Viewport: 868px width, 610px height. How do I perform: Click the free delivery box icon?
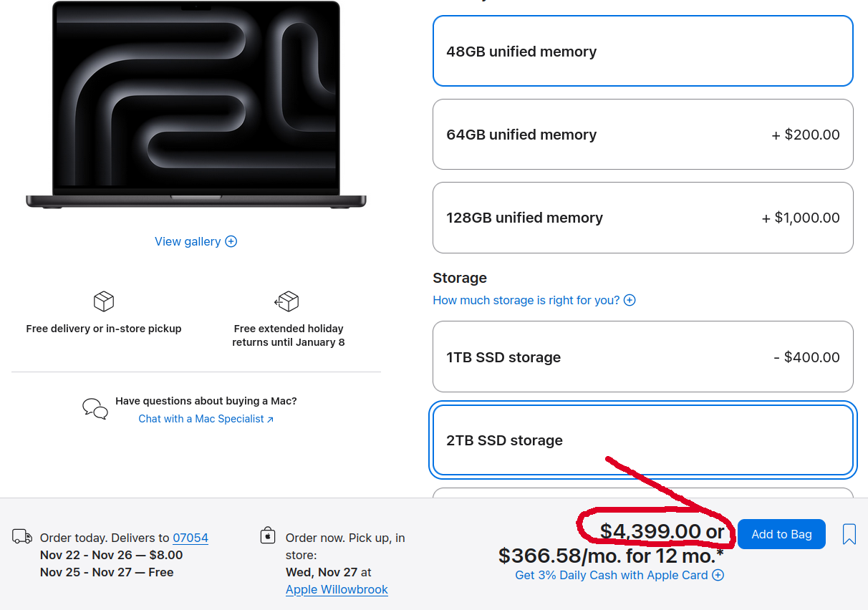point(104,301)
